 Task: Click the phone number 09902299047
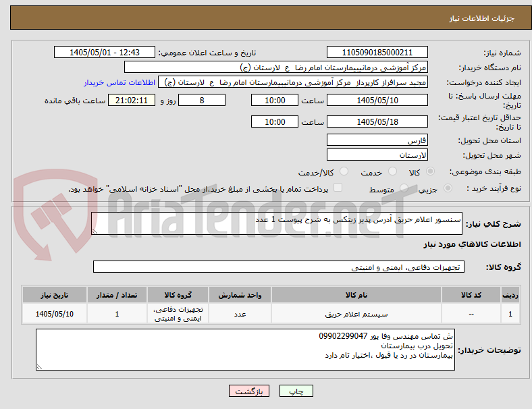[x=343, y=336]
